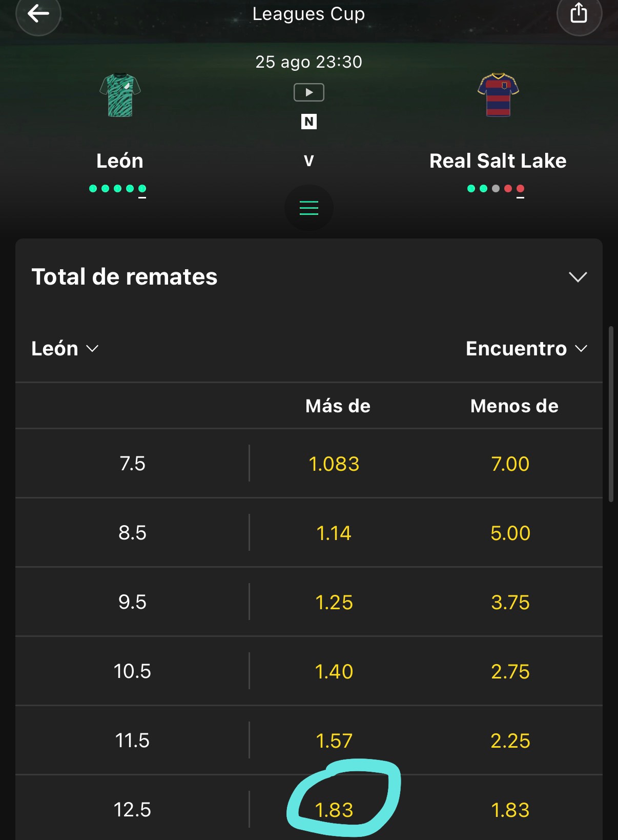This screenshot has width=618, height=840.
Task: Open the Encuentro dropdown
Action: pos(527,349)
